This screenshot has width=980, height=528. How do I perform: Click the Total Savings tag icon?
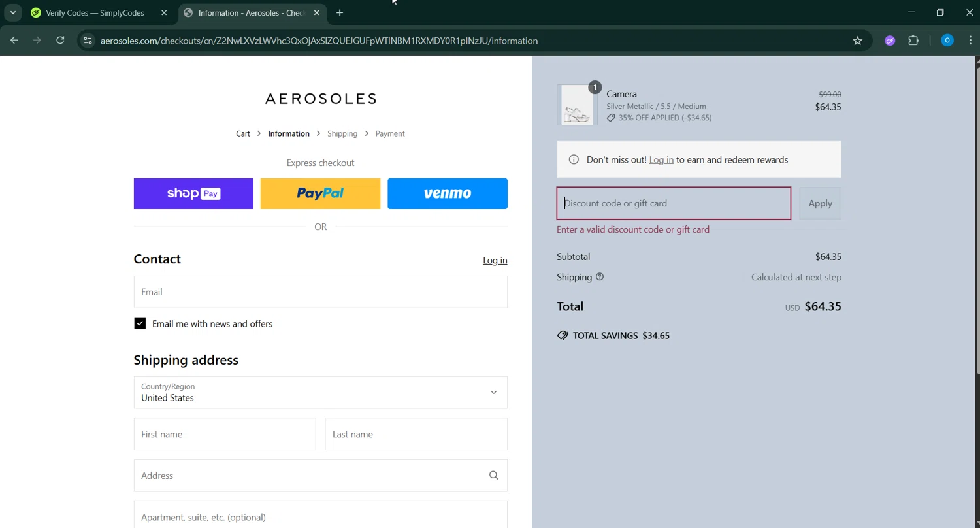tap(563, 335)
